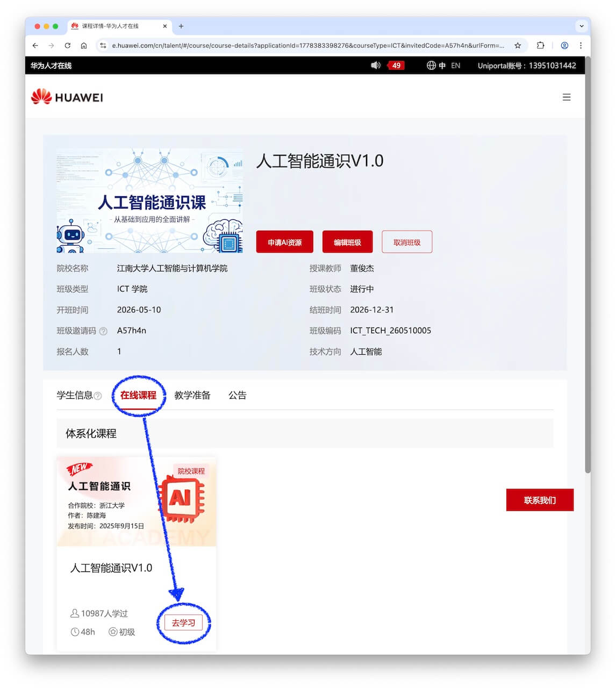Click the end date 2026-12-31
Screen dimensions: 616x688
[372, 310]
